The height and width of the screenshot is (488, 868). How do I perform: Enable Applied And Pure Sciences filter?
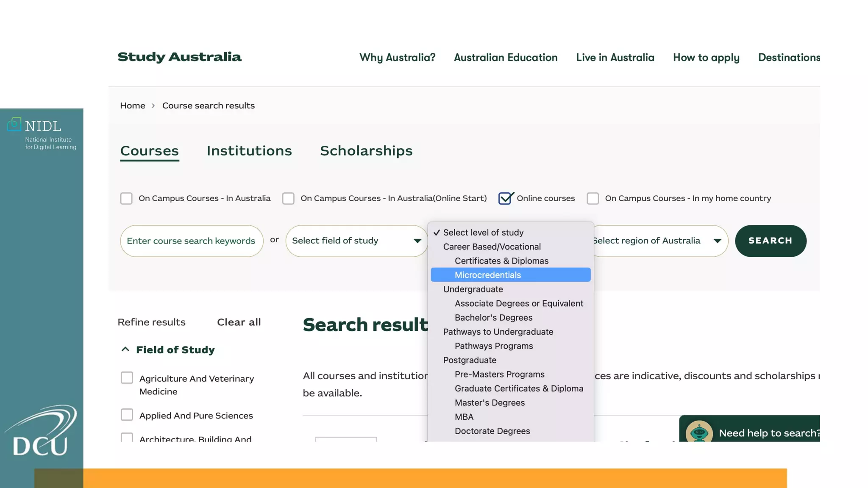click(127, 415)
